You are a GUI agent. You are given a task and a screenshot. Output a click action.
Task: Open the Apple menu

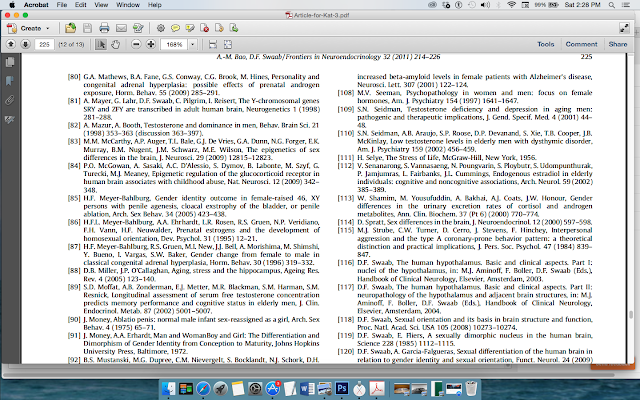coord(12,5)
